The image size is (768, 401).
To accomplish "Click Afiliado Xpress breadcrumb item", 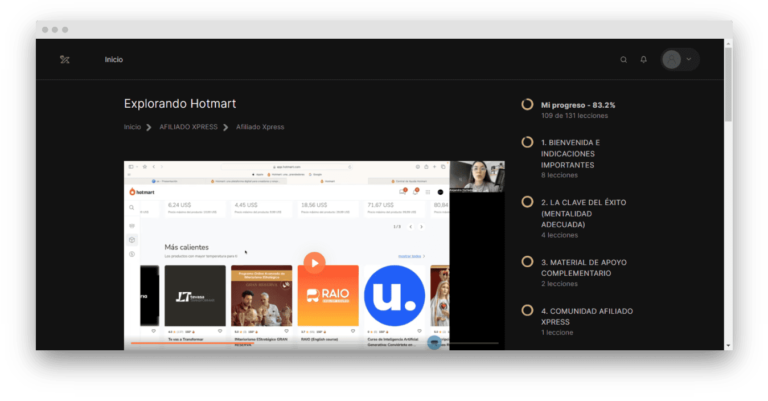I will click(260, 127).
